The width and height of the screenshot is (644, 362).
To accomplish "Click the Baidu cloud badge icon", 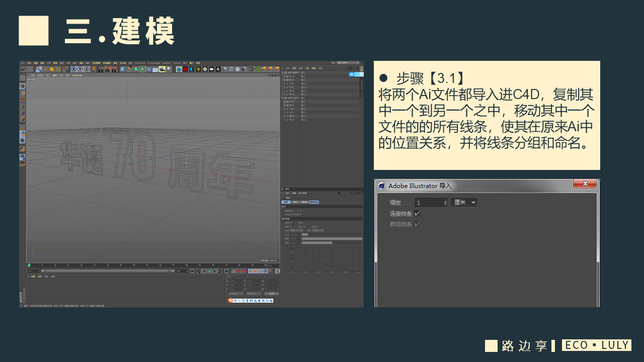I will click(x=352, y=74).
